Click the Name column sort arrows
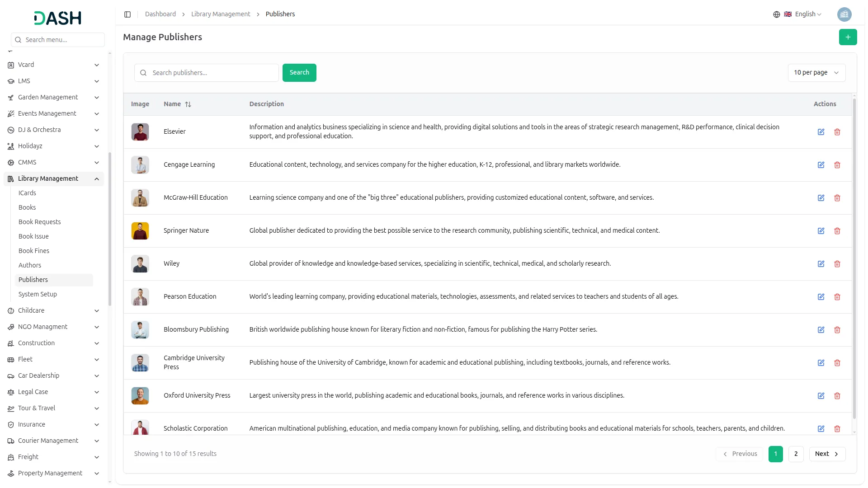Viewport: 868px width, 488px height. [x=188, y=104]
